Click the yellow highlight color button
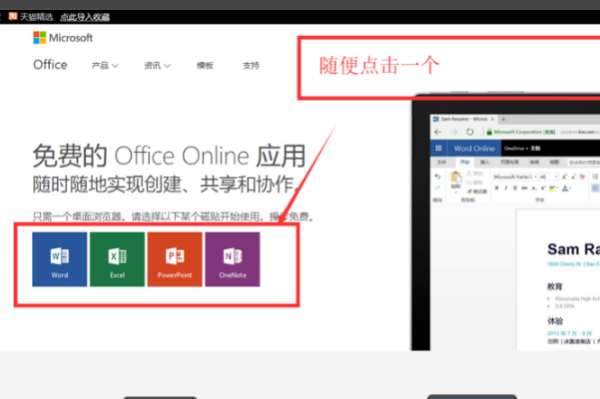 (x=552, y=188)
